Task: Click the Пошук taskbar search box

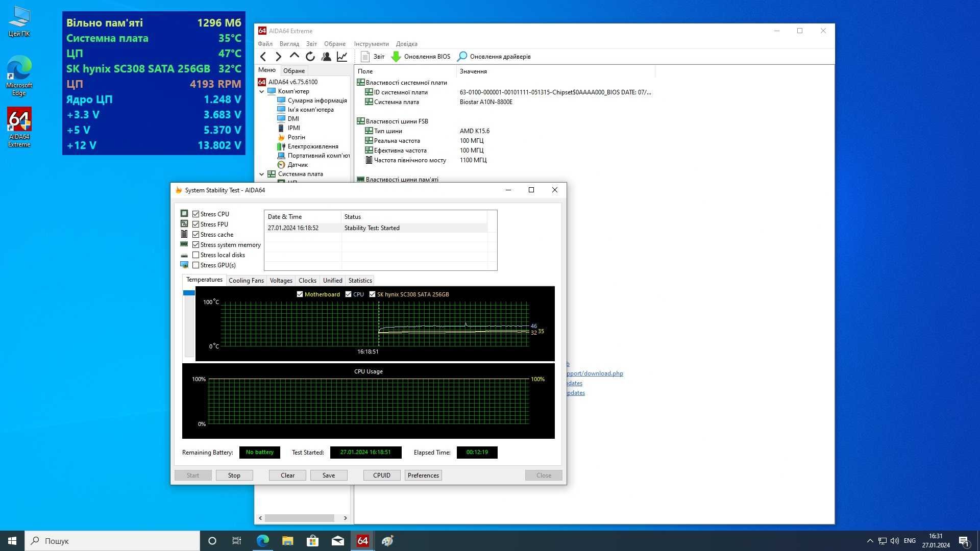Action: pos(112,541)
